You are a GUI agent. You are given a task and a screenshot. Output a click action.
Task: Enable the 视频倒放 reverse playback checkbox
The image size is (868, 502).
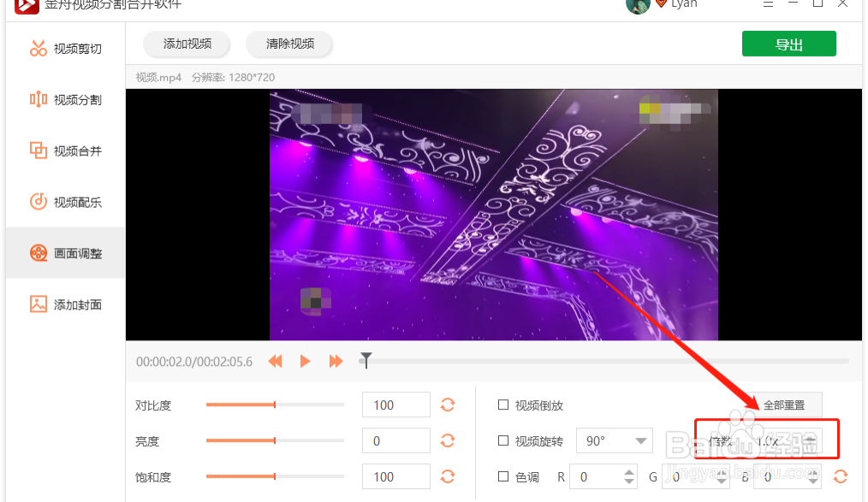pyautogui.click(x=503, y=405)
